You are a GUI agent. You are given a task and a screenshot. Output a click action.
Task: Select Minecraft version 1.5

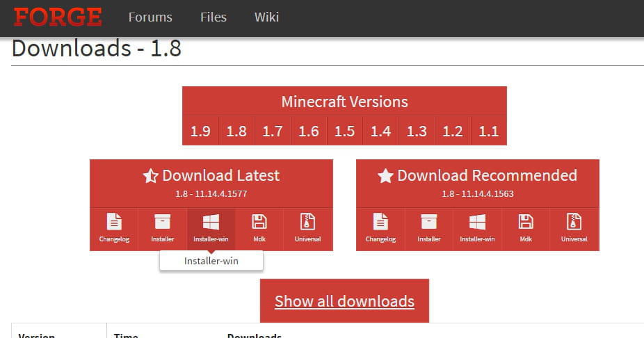pos(344,131)
